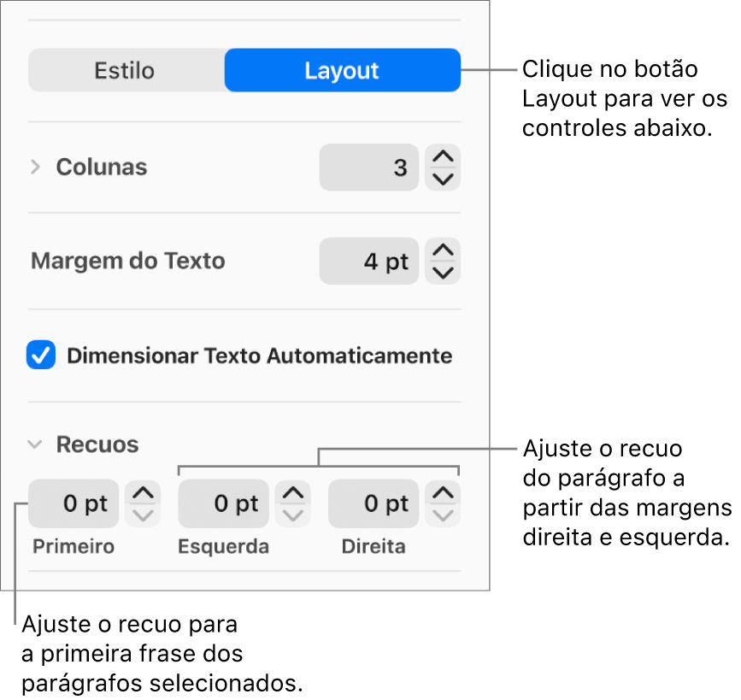Viewport: 741px width, 700px height.
Task: Raise the Esquerda indent with up arrow
Action: pos(293,492)
